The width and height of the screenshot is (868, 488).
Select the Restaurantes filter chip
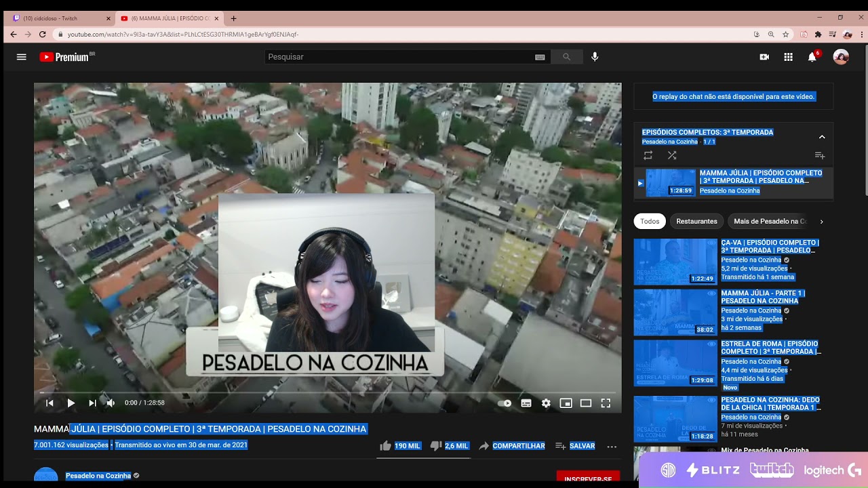point(696,221)
